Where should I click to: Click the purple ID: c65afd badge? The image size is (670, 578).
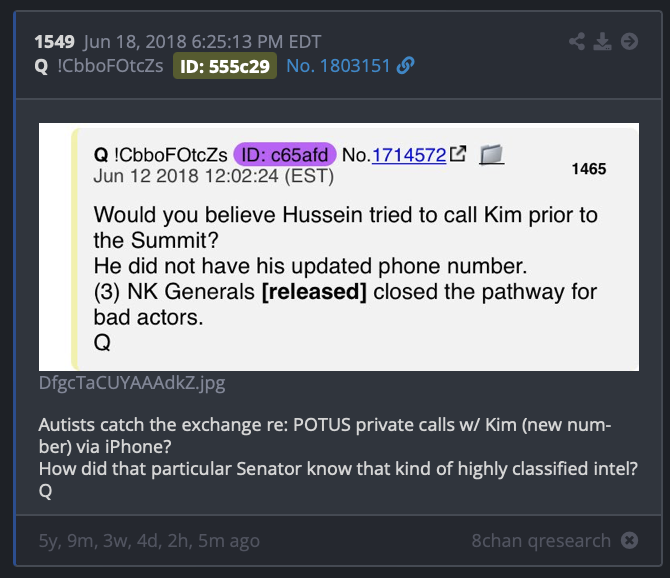point(285,155)
